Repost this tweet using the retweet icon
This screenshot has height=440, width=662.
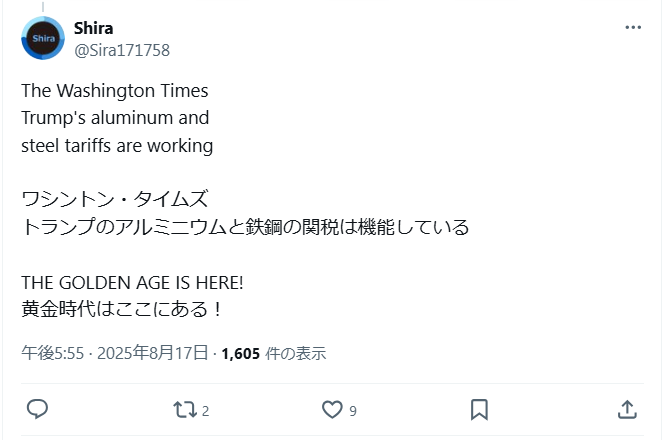pos(184,409)
